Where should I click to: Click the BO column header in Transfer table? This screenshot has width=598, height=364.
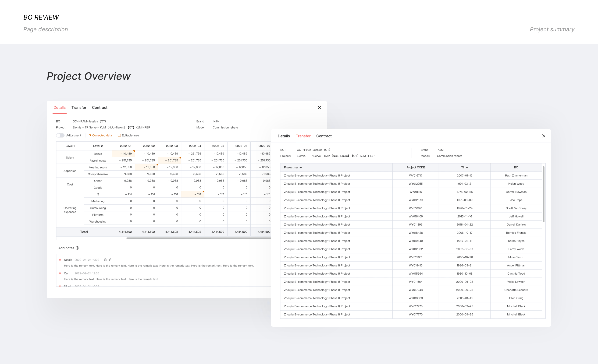coord(516,168)
